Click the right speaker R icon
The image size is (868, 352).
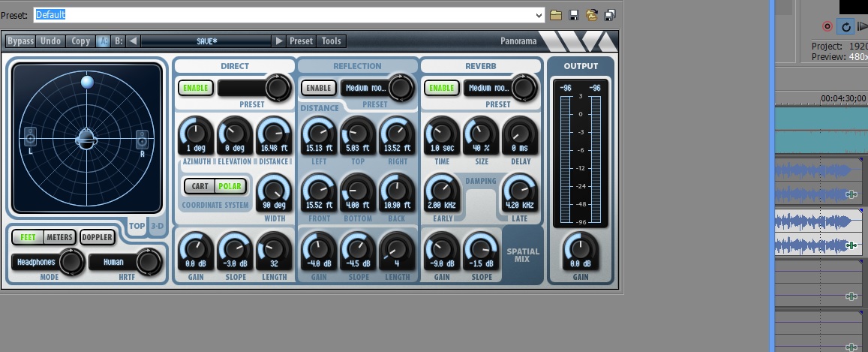143,139
